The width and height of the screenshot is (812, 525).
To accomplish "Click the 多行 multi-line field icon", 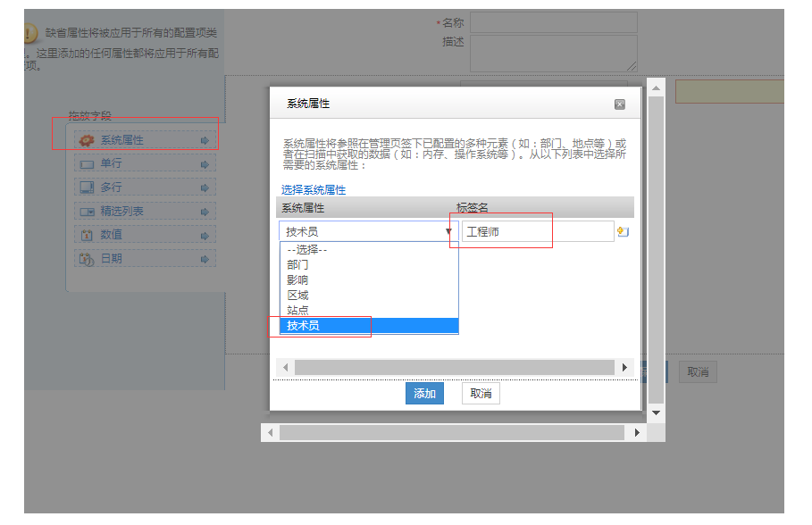I will [x=87, y=187].
